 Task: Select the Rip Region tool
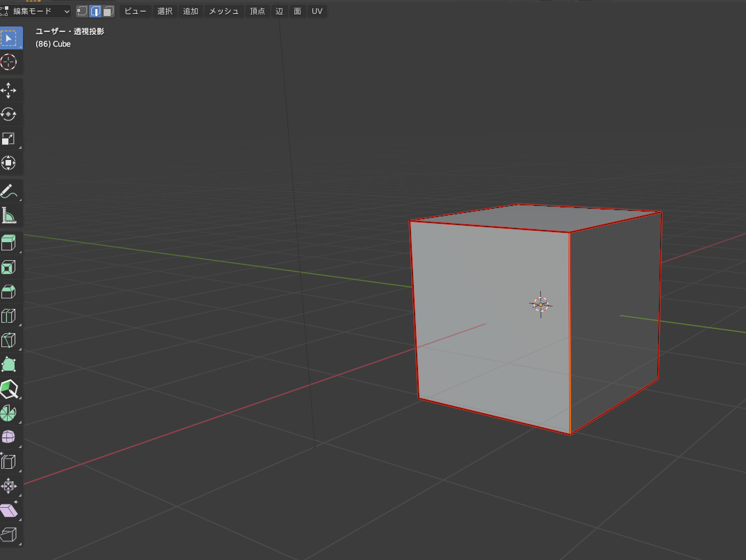pyautogui.click(x=9, y=534)
